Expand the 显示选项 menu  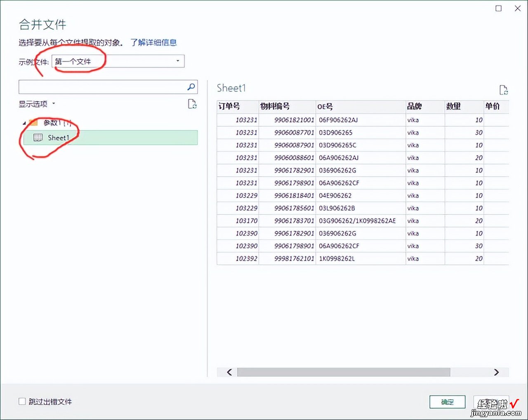point(37,104)
